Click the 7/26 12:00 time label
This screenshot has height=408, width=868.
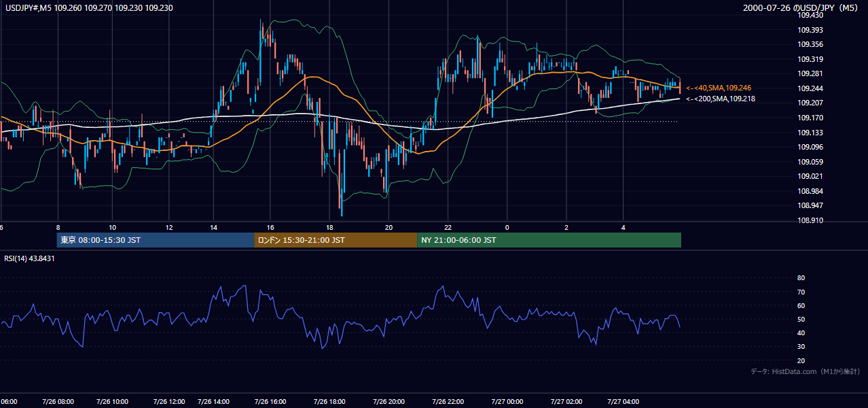tap(168, 402)
